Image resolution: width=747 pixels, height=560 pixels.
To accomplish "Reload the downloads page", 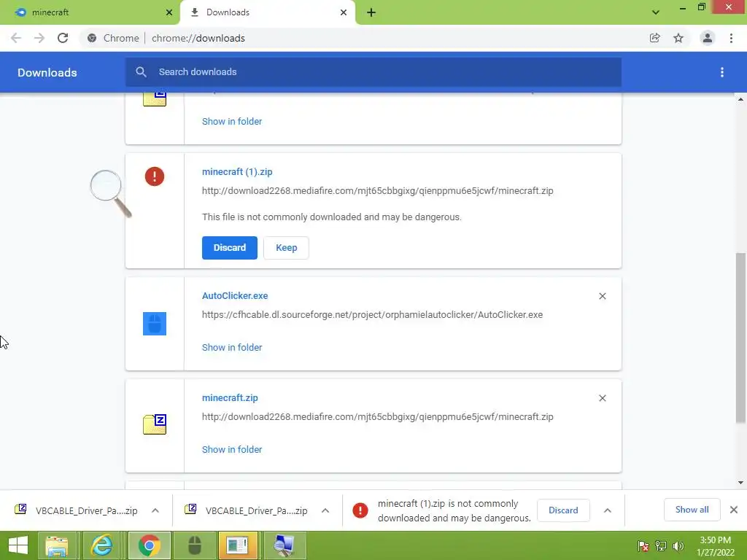I will tap(63, 38).
